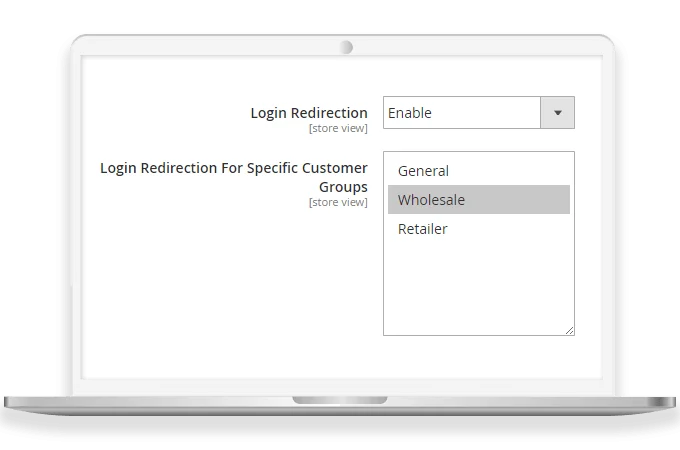Click Login Redirection For Specific Customer Groups label
Viewport: 680px width, 450px height.
pos(234,177)
